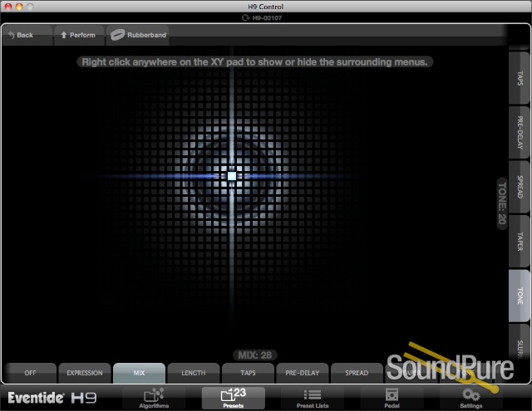The width and height of the screenshot is (532, 411).
Task: Select TONE in the right vertical menu
Action: pos(520,296)
